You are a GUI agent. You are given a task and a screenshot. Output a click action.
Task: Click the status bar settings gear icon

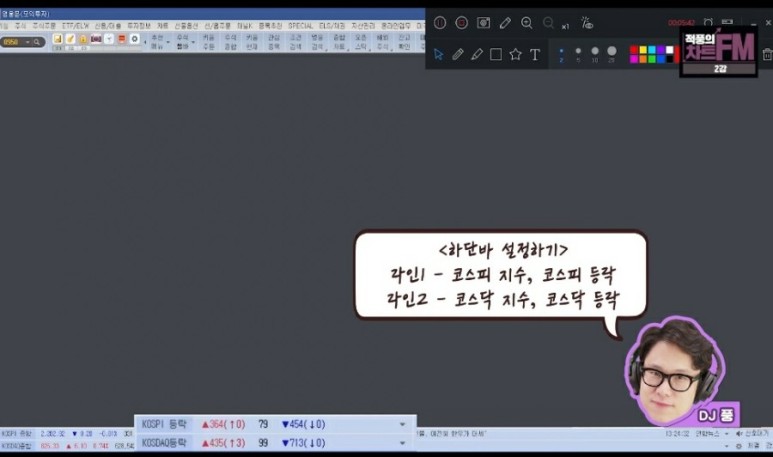tap(738, 446)
